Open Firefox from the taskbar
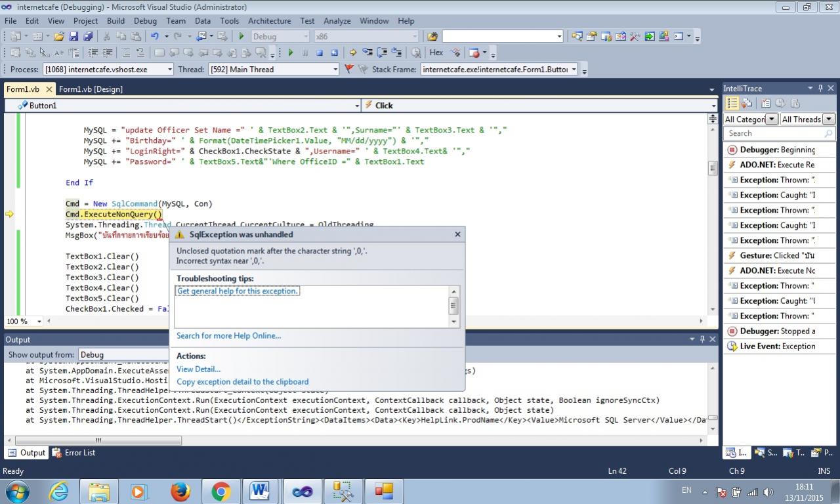The width and height of the screenshot is (840, 504). (180, 491)
